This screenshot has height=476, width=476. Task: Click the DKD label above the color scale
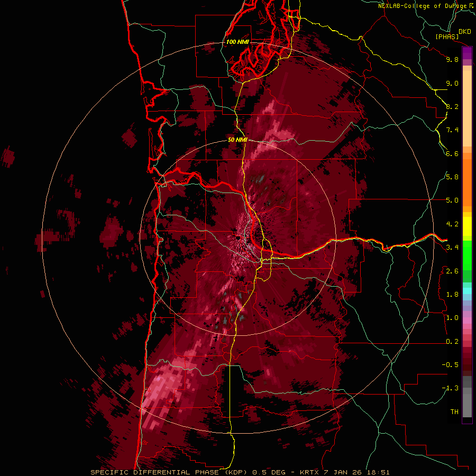pyautogui.click(x=465, y=32)
